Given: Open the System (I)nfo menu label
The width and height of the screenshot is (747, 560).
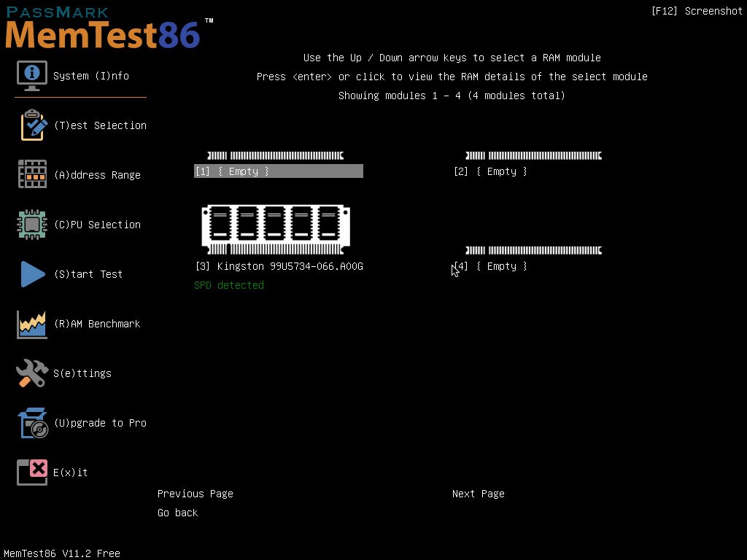Looking at the screenshot, I should click(x=91, y=76).
